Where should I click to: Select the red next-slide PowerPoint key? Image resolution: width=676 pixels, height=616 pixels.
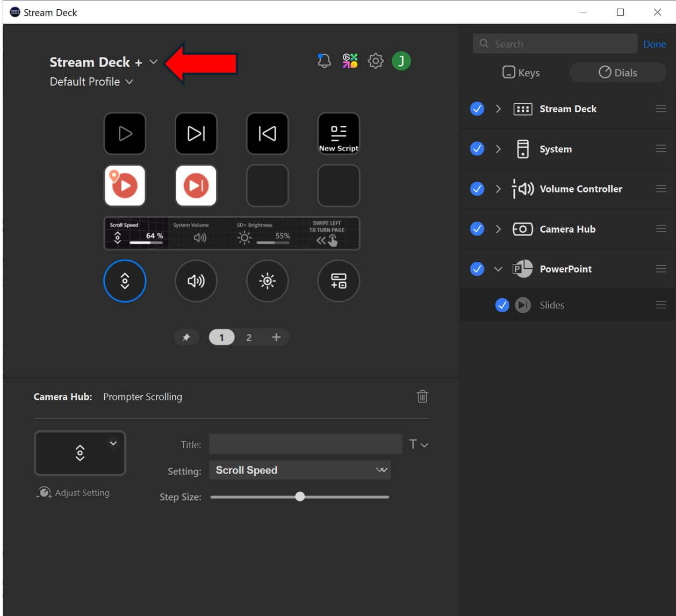pos(196,185)
